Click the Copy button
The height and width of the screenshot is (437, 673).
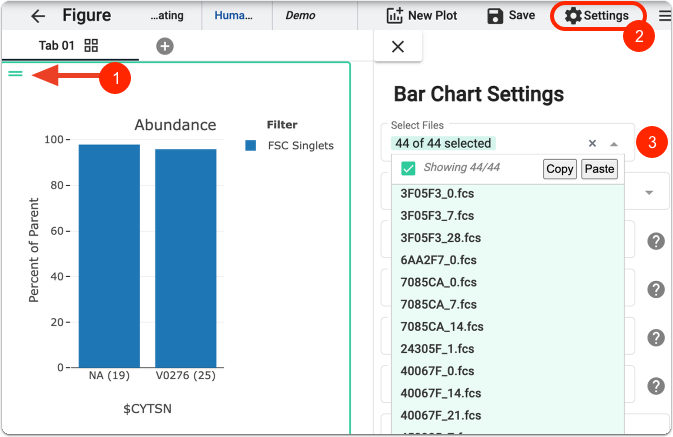[x=560, y=169]
